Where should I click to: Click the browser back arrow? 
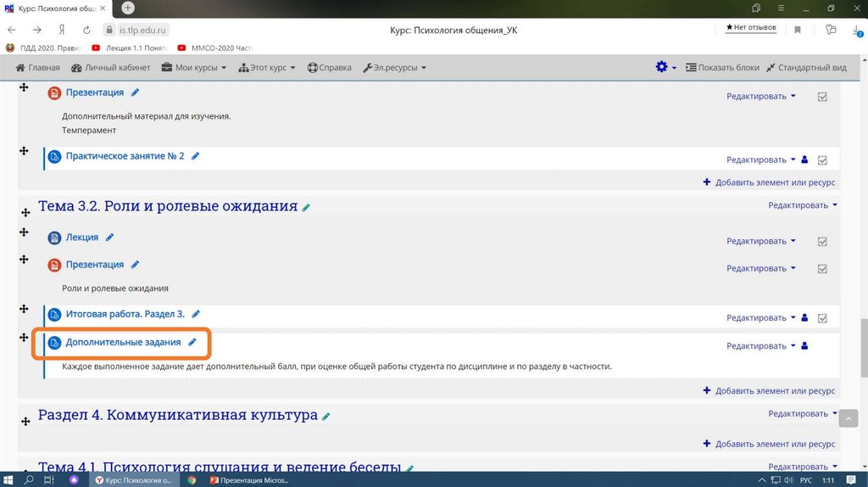12,30
